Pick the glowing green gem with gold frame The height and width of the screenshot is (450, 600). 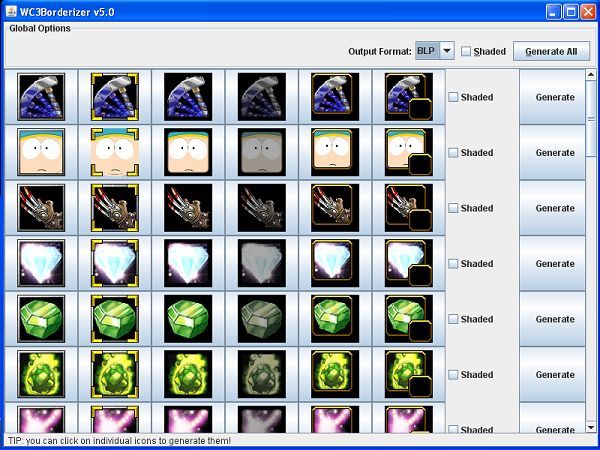point(335,374)
